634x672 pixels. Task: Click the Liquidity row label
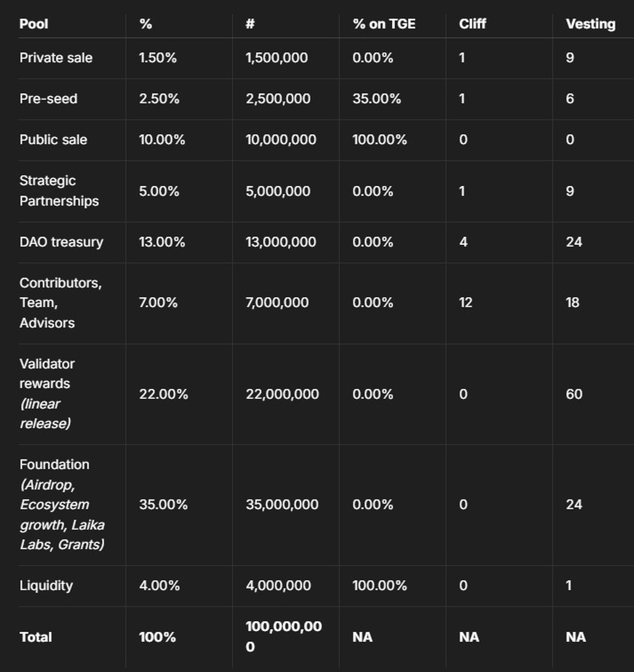pyautogui.click(x=46, y=586)
